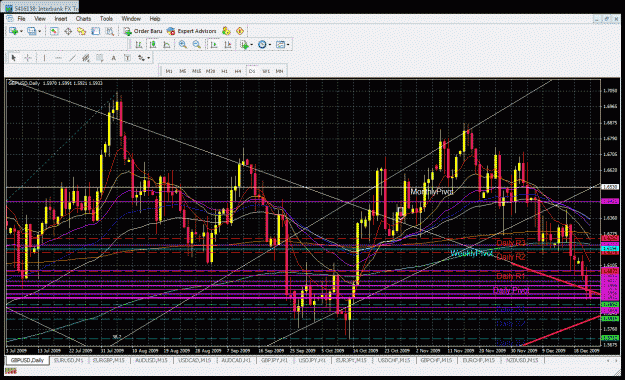Click the application system menu icon left of File
625x380 pixels.
tap(10, 19)
